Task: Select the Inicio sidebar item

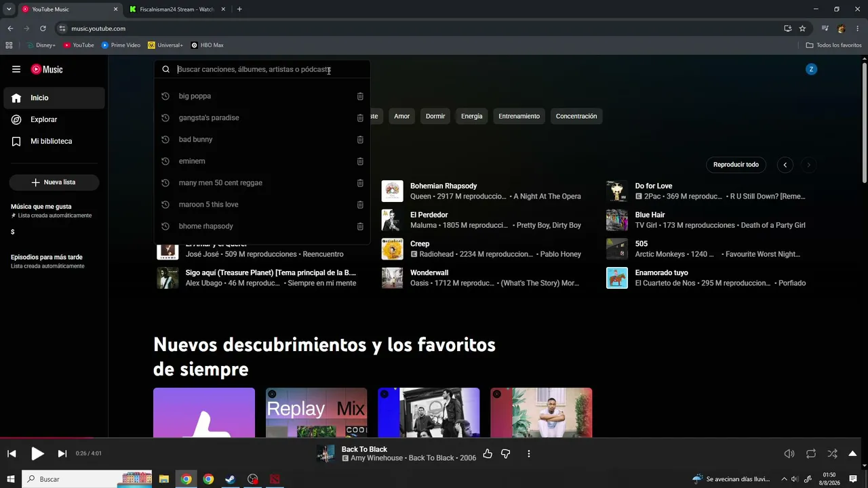Action: (54, 98)
